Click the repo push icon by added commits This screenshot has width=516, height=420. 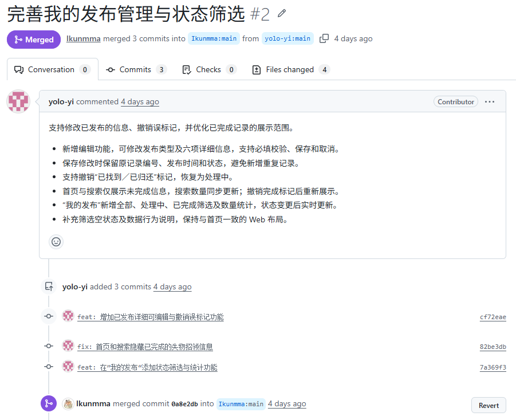click(x=49, y=286)
